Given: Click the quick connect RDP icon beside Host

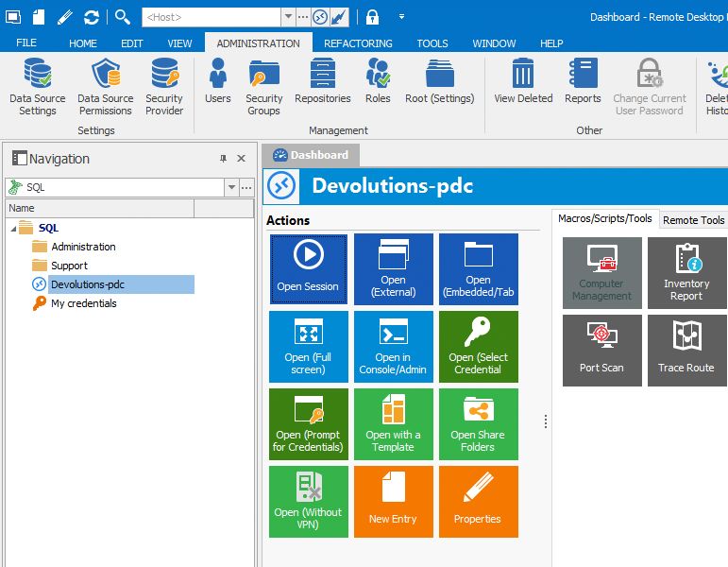Looking at the screenshot, I should coord(319,17).
